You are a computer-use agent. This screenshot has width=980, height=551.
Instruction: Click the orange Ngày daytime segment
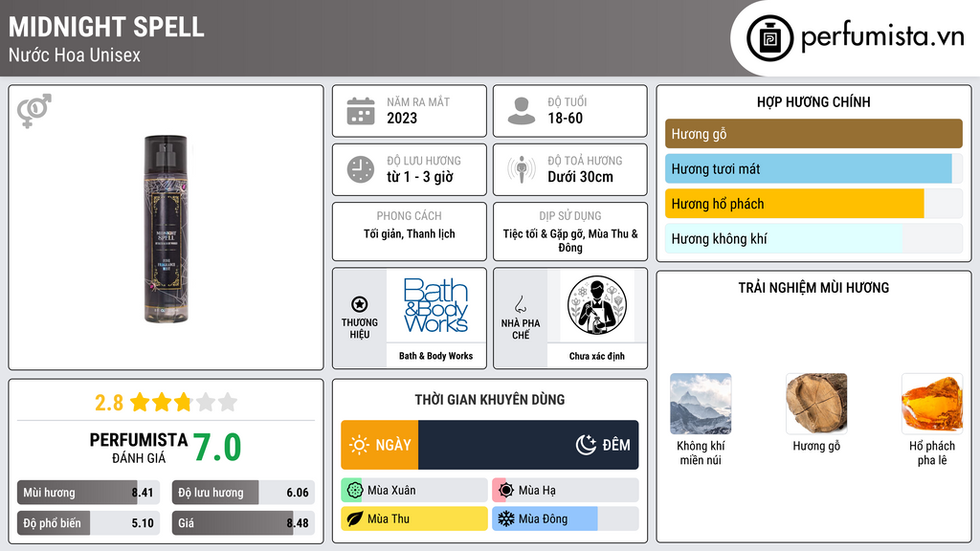tap(379, 445)
